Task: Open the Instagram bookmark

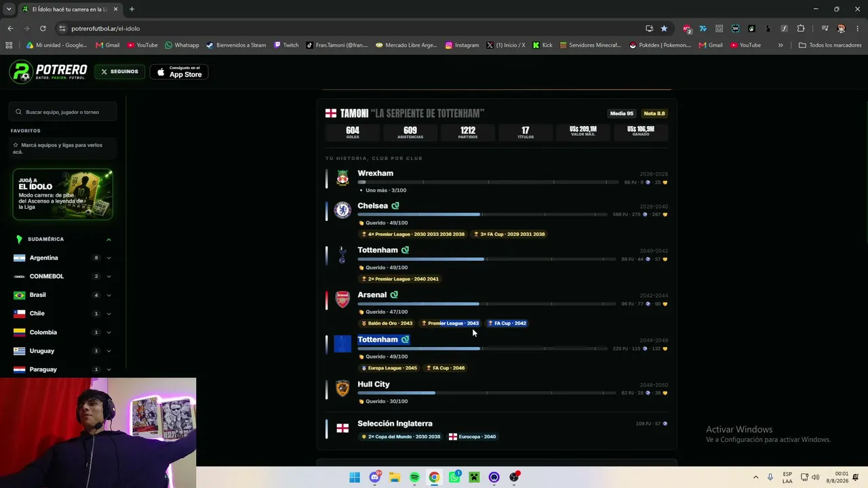Action: click(x=462, y=45)
